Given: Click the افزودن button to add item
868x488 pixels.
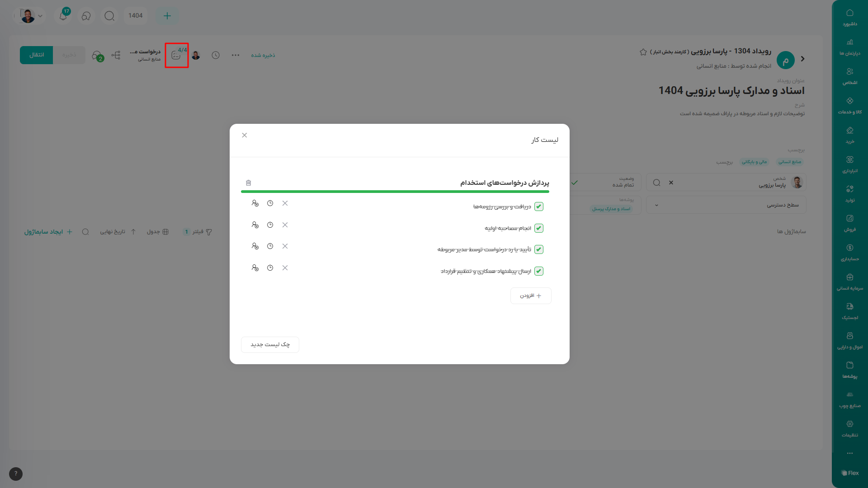Looking at the screenshot, I should point(531,296).
